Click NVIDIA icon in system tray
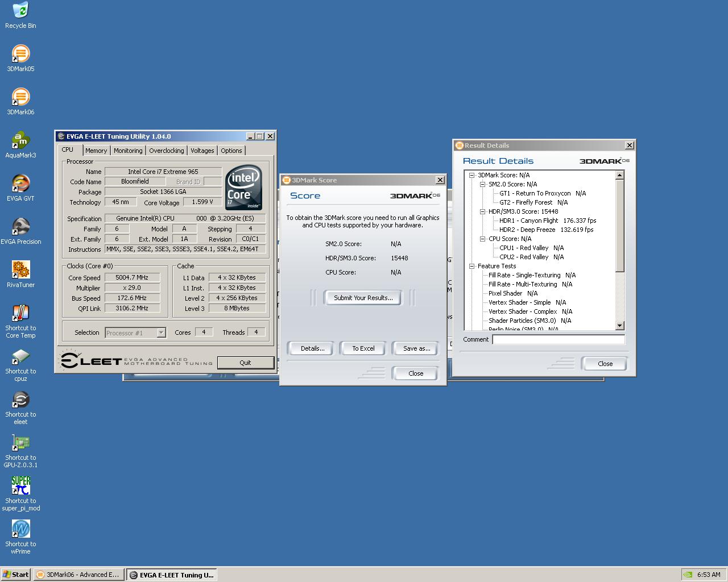 pos(688,574)
